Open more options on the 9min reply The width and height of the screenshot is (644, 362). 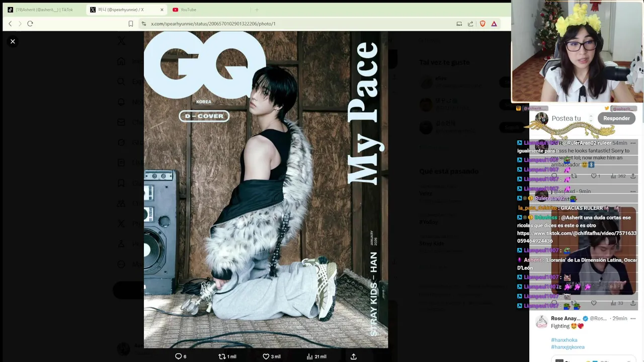point(633,192)
